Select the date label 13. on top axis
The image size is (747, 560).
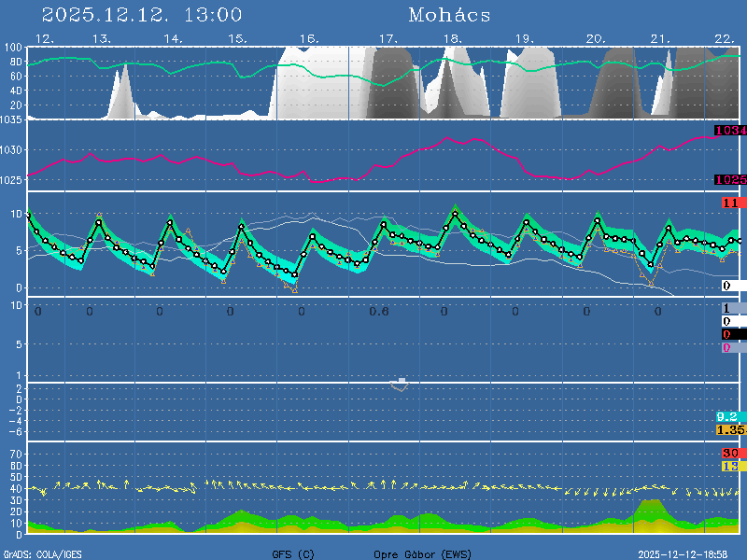point(102,38)
